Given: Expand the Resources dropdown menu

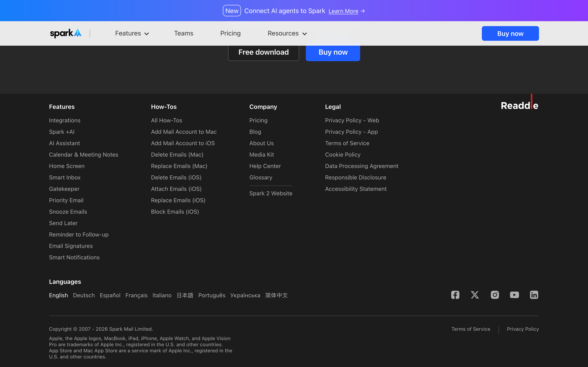Looking at the screenshot, I should [x=287, y=33].
